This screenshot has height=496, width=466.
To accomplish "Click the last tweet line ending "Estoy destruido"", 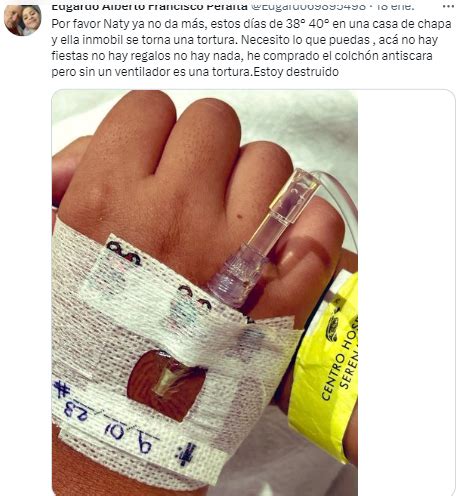I will pos(195,72).
